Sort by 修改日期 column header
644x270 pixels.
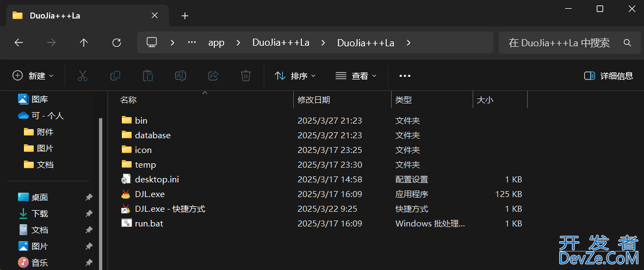314,100
